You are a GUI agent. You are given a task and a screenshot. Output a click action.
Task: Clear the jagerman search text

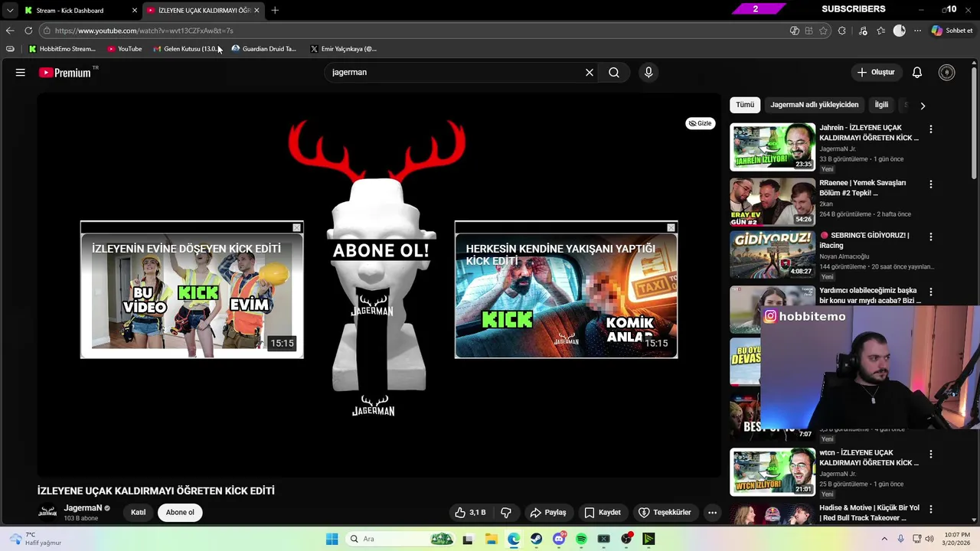tap(590, 72)
